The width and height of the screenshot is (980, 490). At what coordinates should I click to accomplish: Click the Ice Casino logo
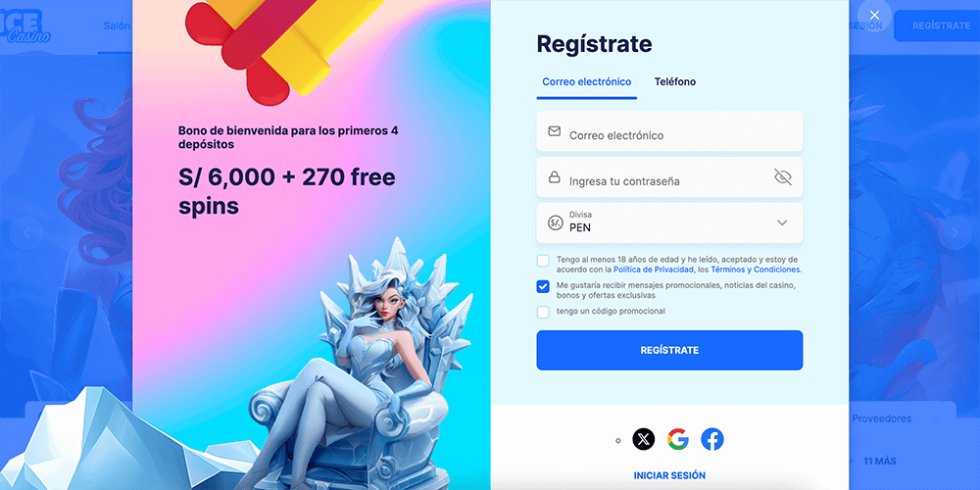click(25, 26)
